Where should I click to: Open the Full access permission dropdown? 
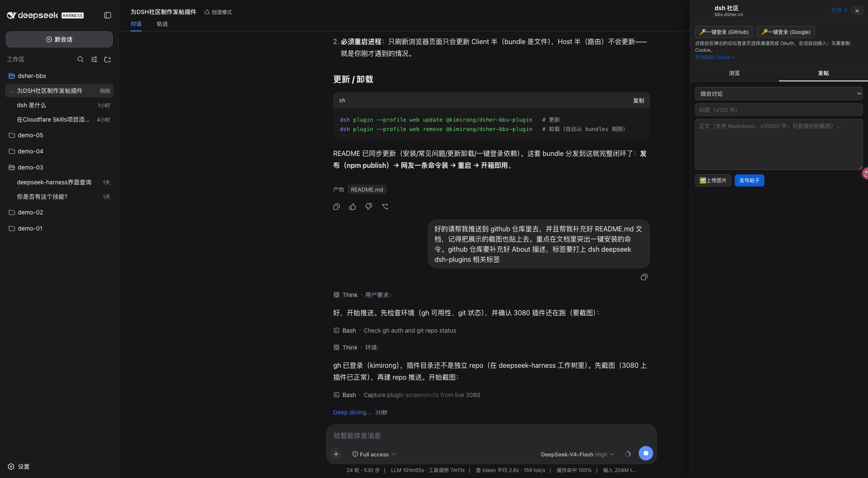[x=374, y=454]
